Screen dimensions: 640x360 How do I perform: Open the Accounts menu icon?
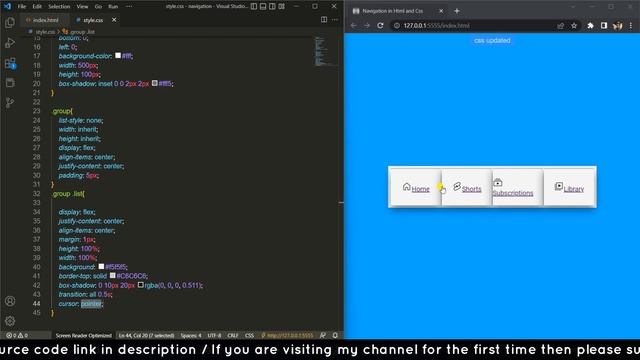click(x=10, y=301)
